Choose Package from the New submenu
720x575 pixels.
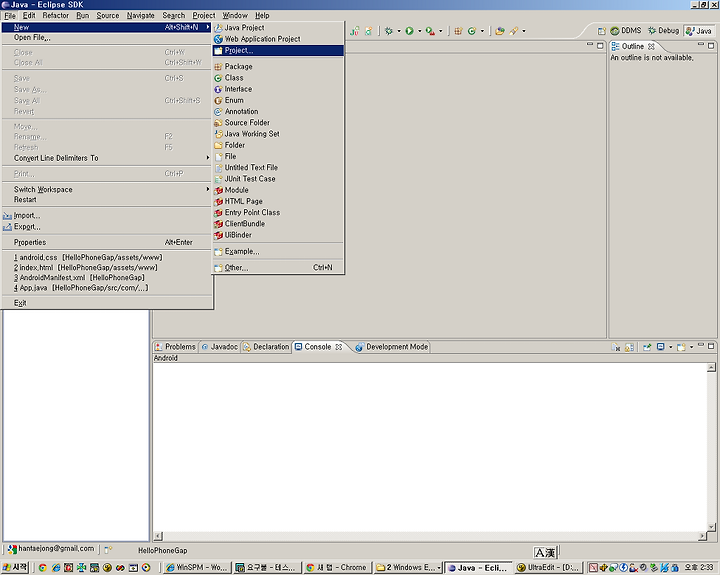[278, 67]
